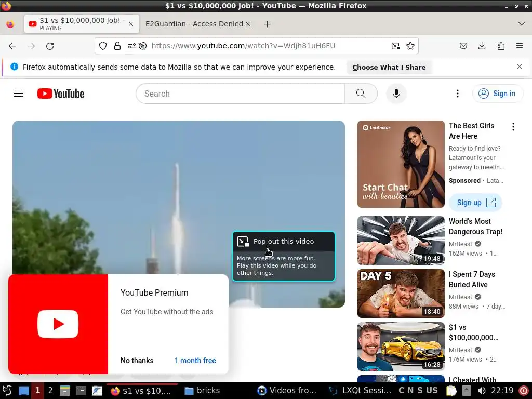532x399 pixels.
Task: Open the LatAmour ad thumbnail
Action: (x=401, y=164)
